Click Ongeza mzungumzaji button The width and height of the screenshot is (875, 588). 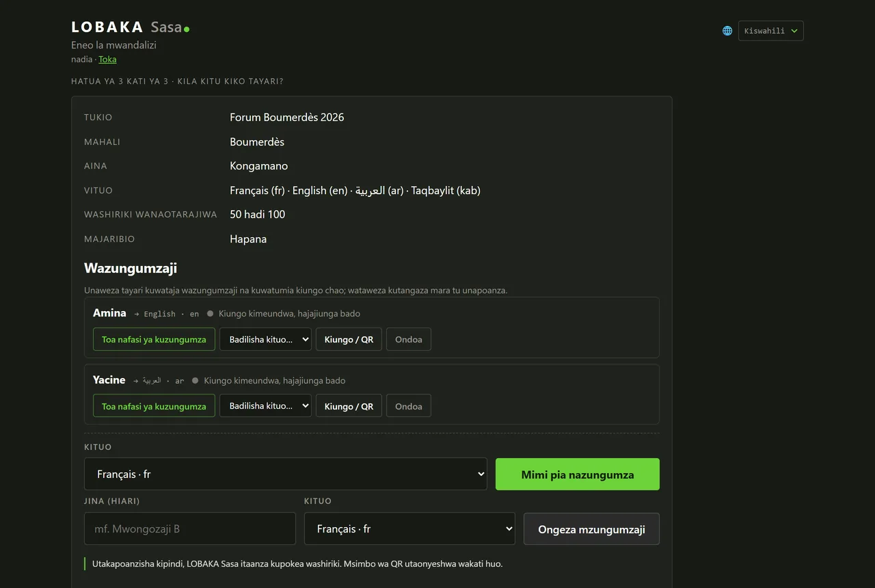pos(591,529)
